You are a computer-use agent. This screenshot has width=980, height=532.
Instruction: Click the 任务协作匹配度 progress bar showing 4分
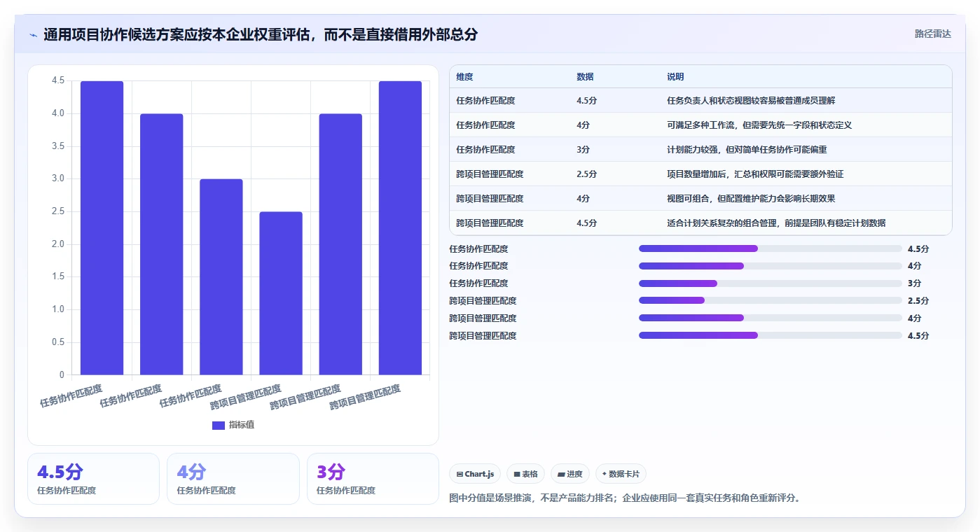[x=771, y=266]
